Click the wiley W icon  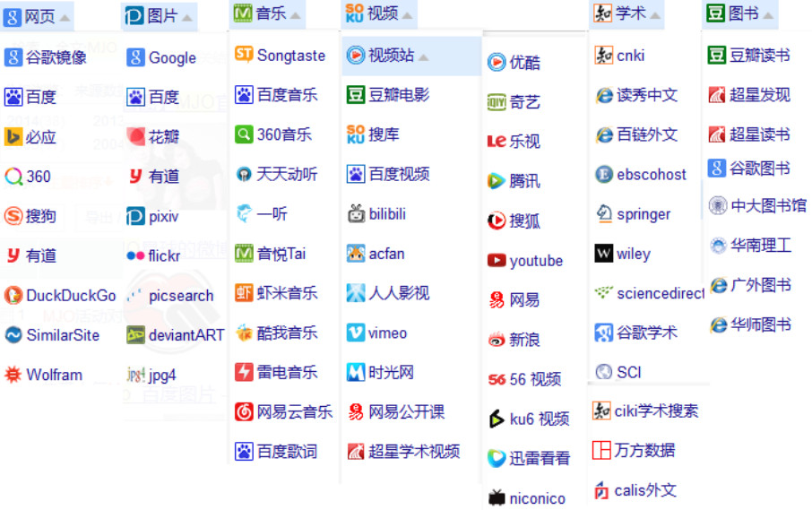click(604, 254)
